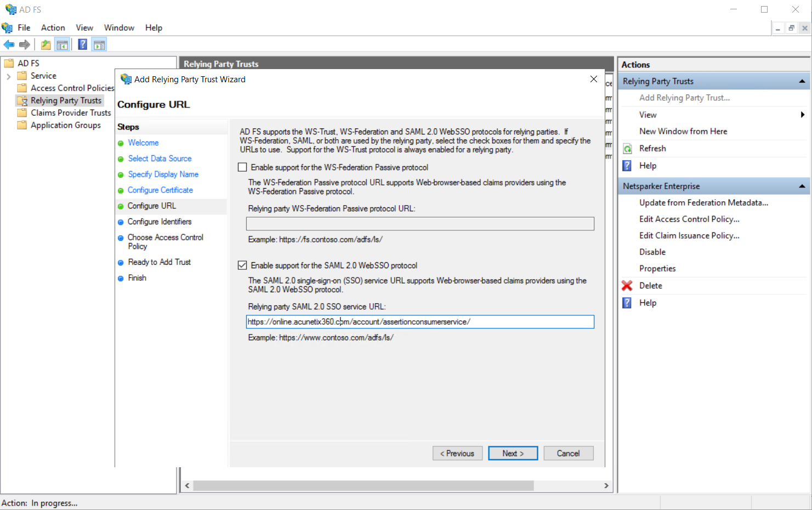Click the red Delete X icon
The image size is (812, 510).
627,286
